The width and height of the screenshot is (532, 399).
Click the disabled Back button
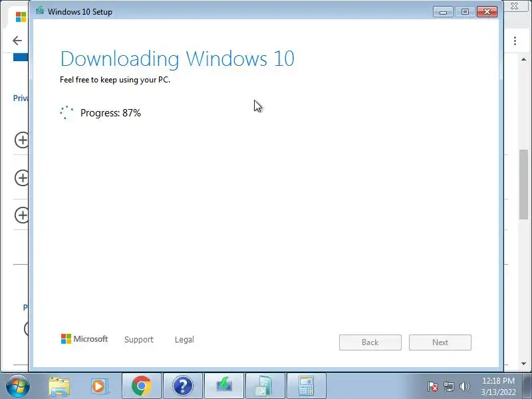point(370,342)
